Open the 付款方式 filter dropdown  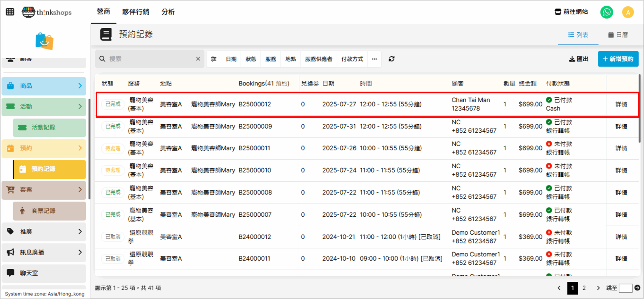352,59
